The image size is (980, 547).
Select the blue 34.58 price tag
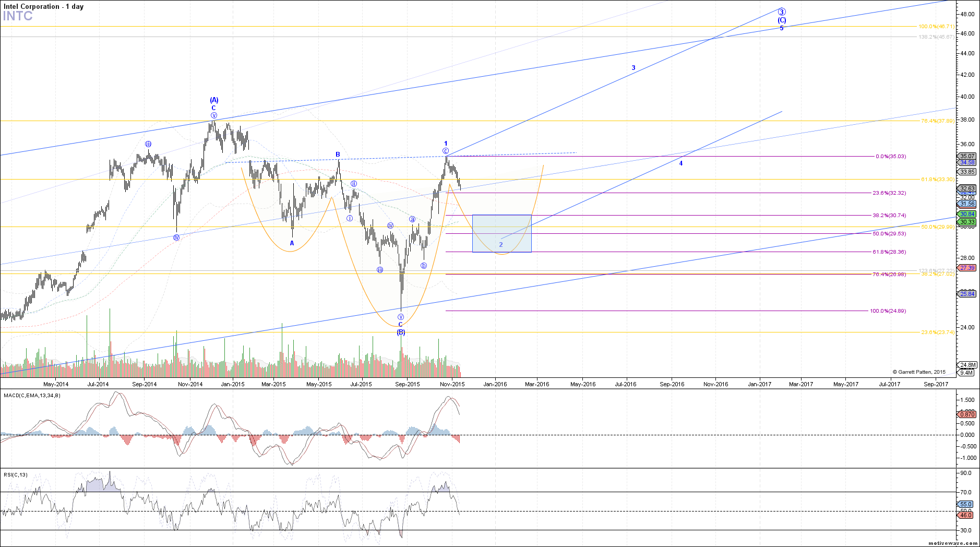(x=967, y=162)
